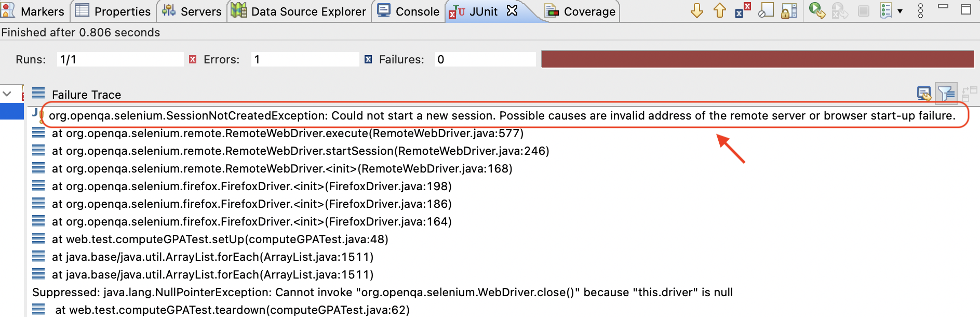Screen dimensions: 980x317
Task: Open Test Run History dropdown arrow
Action: click(x=900, y=11)
